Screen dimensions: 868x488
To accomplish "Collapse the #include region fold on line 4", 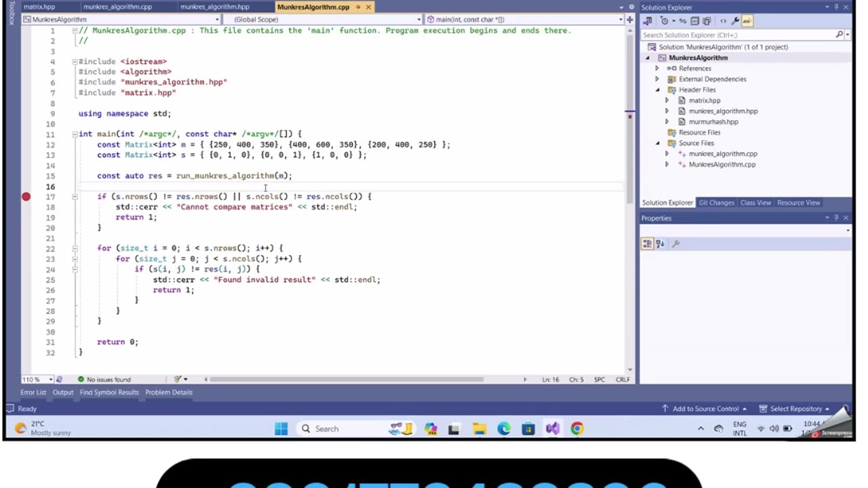I will [75, 62].
